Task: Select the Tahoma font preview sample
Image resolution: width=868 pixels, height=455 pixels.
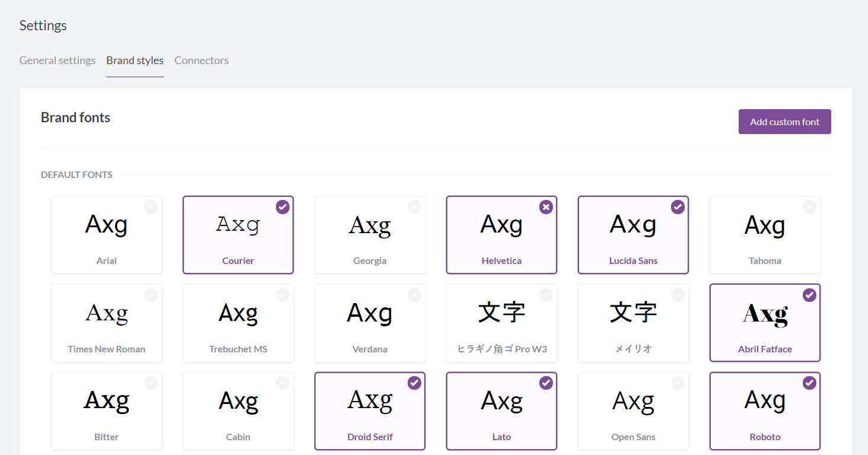Action: pos(765,225)
